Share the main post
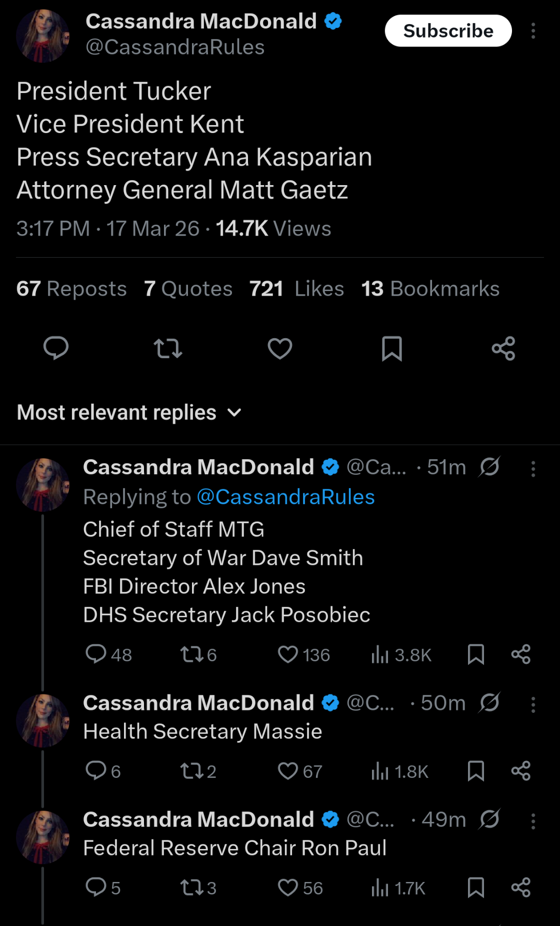The image size is (560, 926). [x=503, y=348]
